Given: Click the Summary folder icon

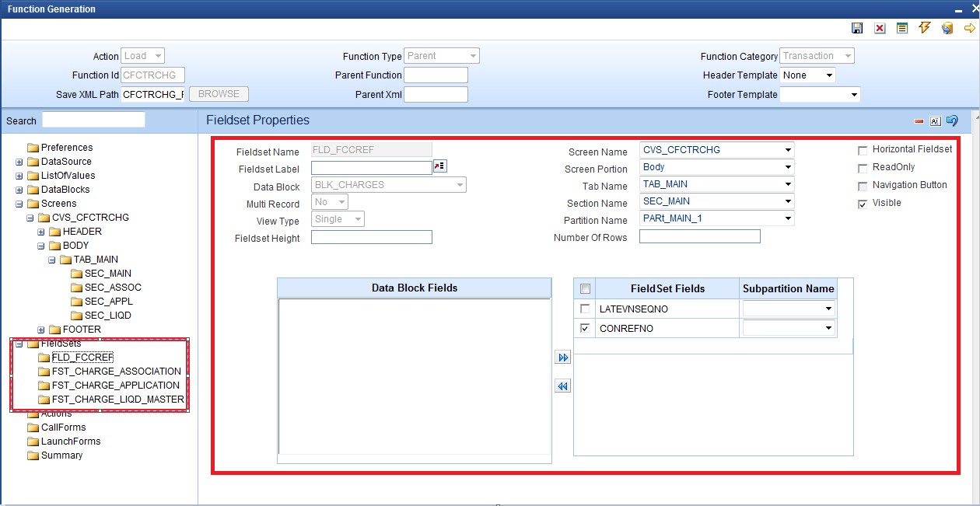Looking at the screenshot, I should (33, 455).
